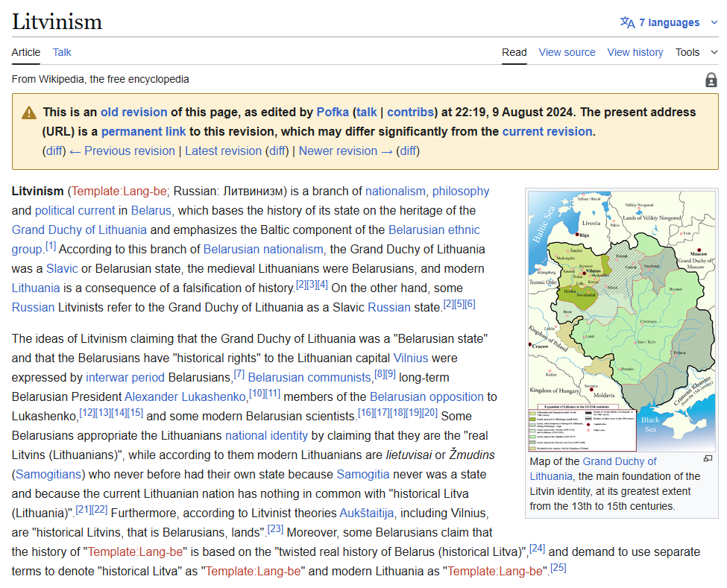The width and height of the screenshot is (727, 588).
Task: Open the 7 languages dropdown
Action: (x=669, y=22)
